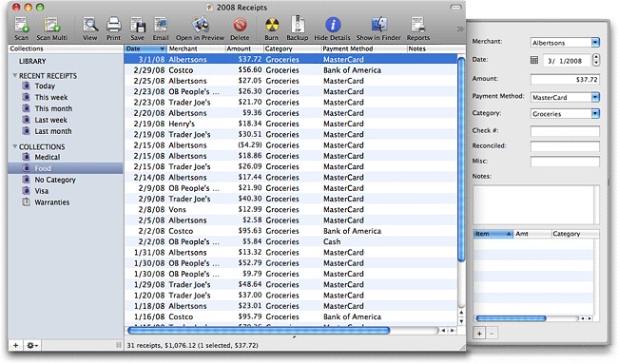Image resolution: width=618 pixels, height=364 pixels.
Task: Select Last week collection
Action: coord(50,120)
